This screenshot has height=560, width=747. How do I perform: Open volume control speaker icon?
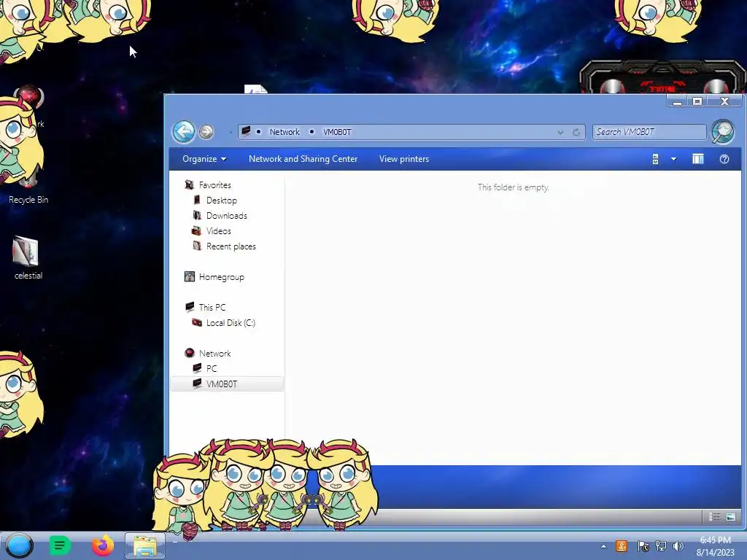point(678,546)
